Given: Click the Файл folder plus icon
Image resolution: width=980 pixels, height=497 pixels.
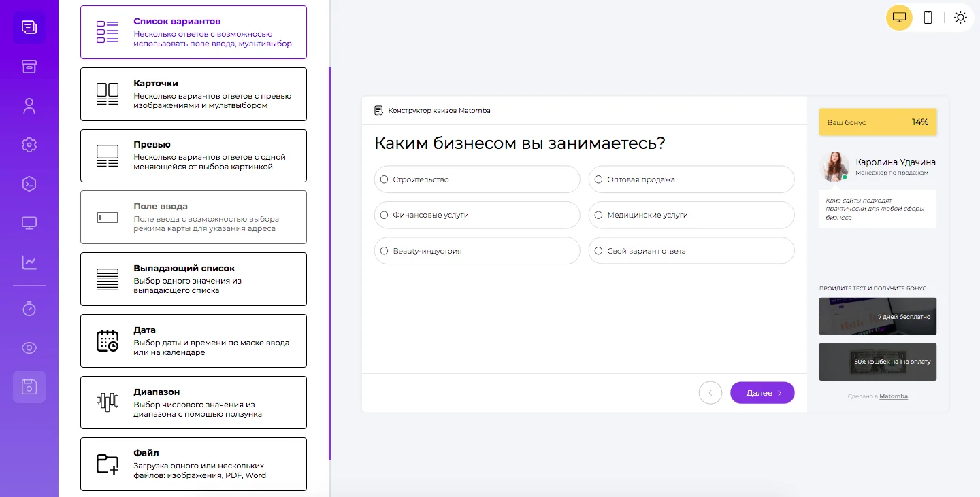Looking at the screenshot, I should point(108,464).
